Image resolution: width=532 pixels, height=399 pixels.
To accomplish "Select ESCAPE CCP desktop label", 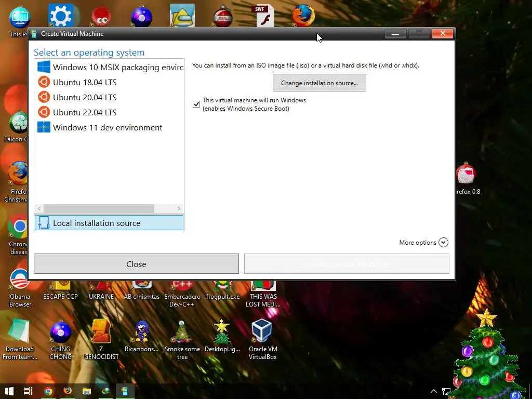I will tap(60, 297).
